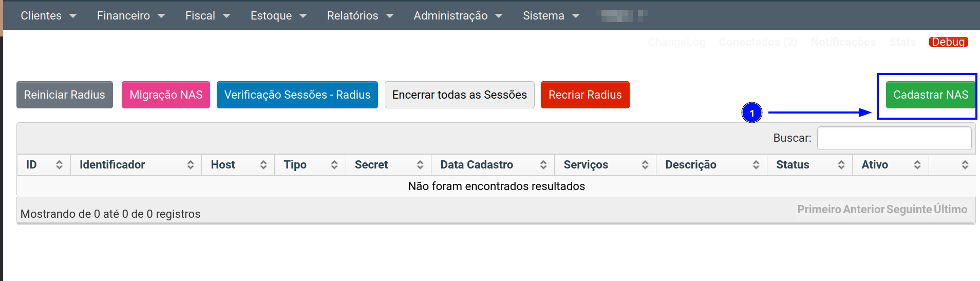Sort by Data Cadastro sort arrows
Viewport: 980px width, 281px height.
pyautogui.click(x=543, y=165)
